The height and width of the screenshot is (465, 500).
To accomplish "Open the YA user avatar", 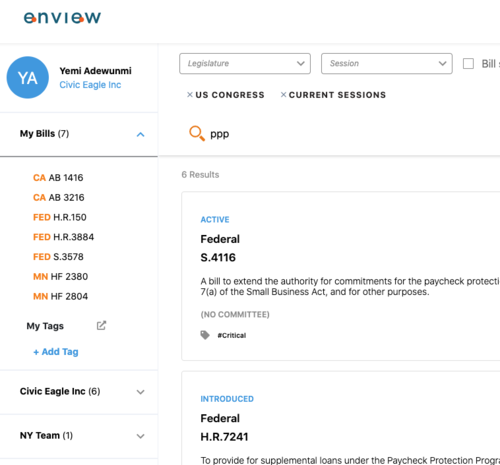I will 28,77.
